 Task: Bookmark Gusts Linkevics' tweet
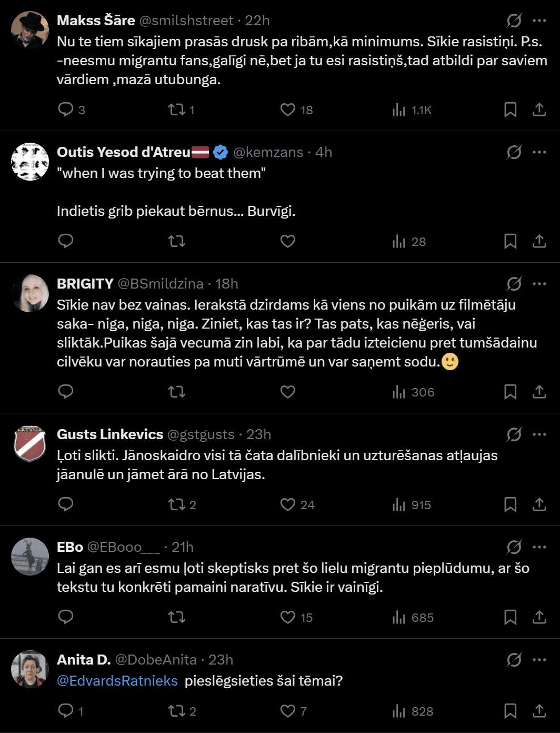click(x=510, y=504)
